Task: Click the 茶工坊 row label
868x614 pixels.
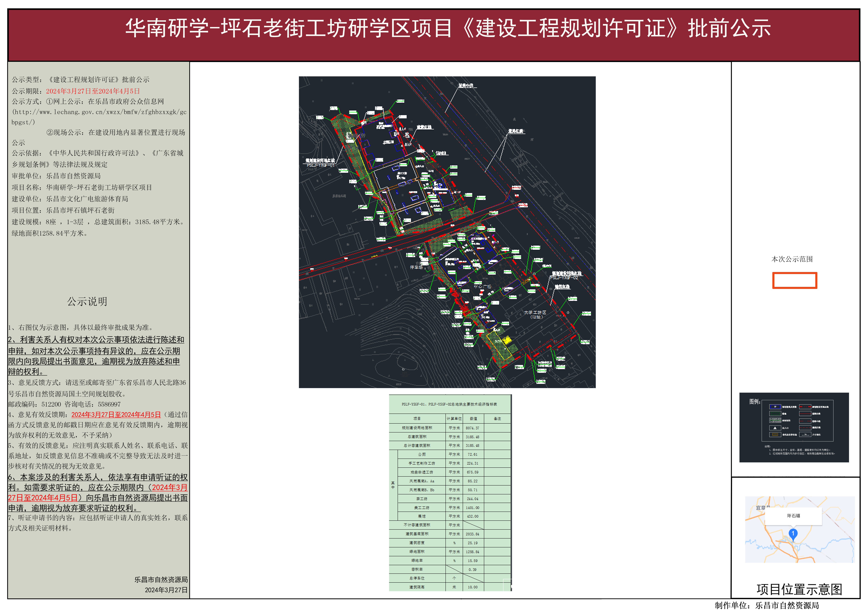Action: pos(422,499)
